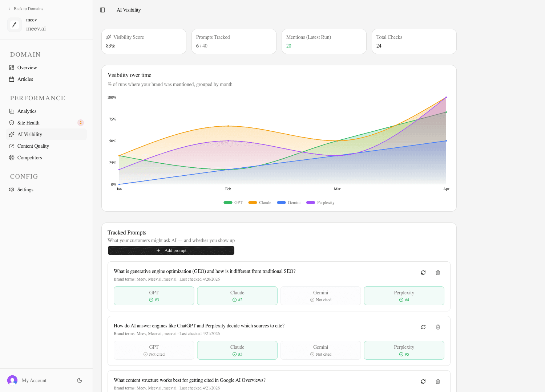Click the Total Checks value 24

tap(379, 46)
